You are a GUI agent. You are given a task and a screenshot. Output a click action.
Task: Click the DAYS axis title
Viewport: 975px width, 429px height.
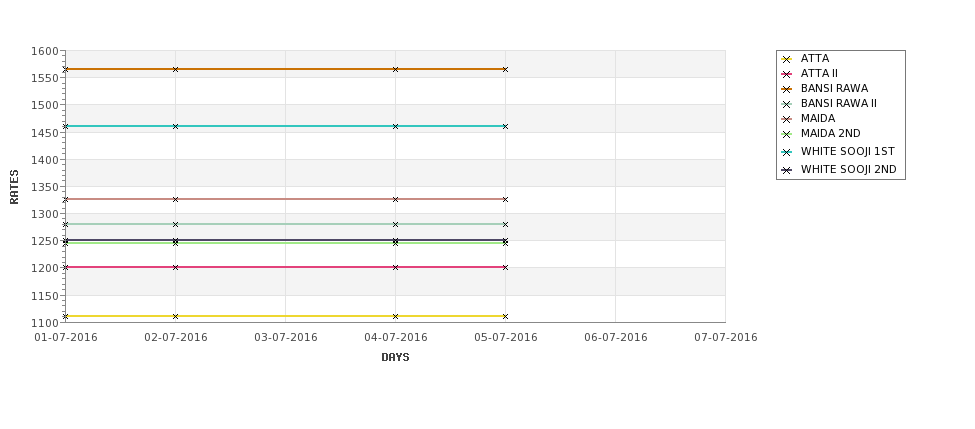tap(395, 357)
